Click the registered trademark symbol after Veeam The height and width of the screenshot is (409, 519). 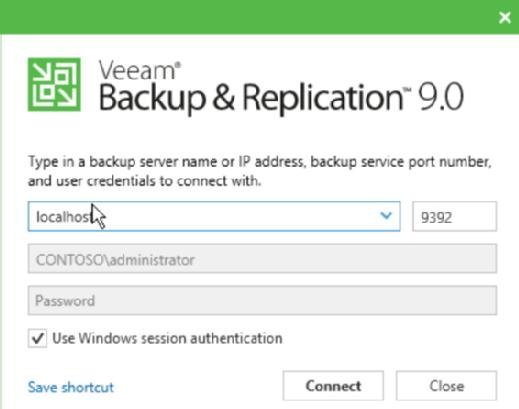click(178, 64)
